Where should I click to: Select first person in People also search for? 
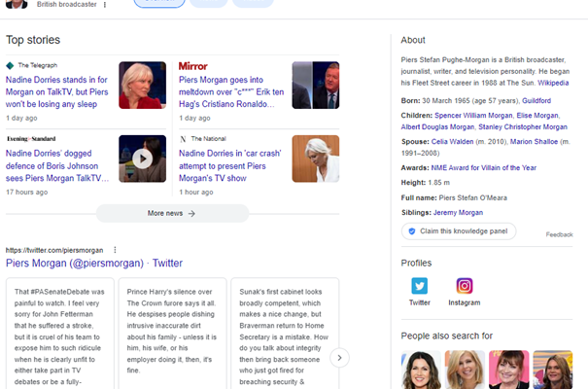point(421,370)
